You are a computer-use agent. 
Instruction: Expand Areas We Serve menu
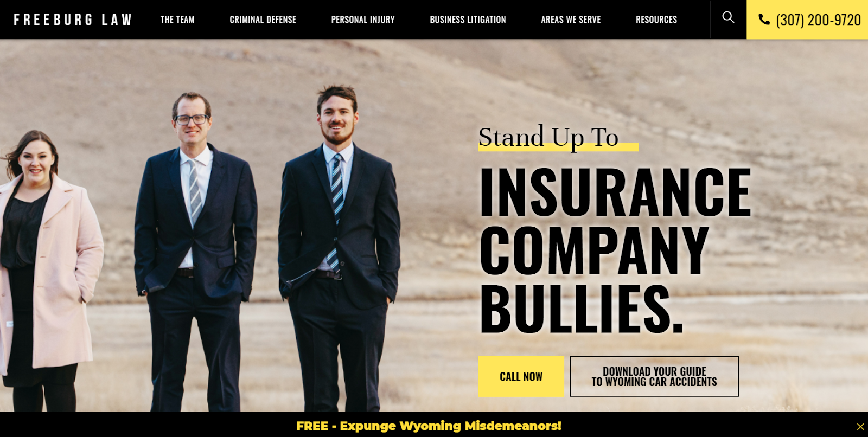tap(571, 20)
